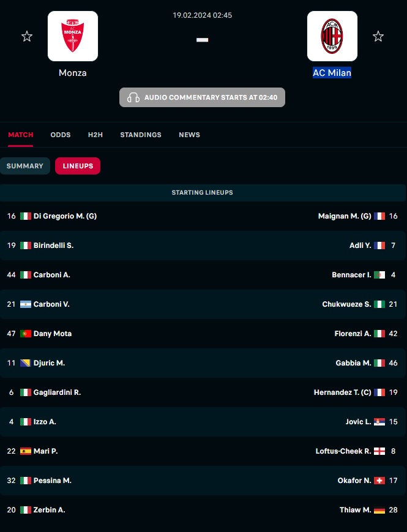The image size is (407, 532).
Task: Click the Serbia flag next to Jovic L.
Action: (379, 422)
